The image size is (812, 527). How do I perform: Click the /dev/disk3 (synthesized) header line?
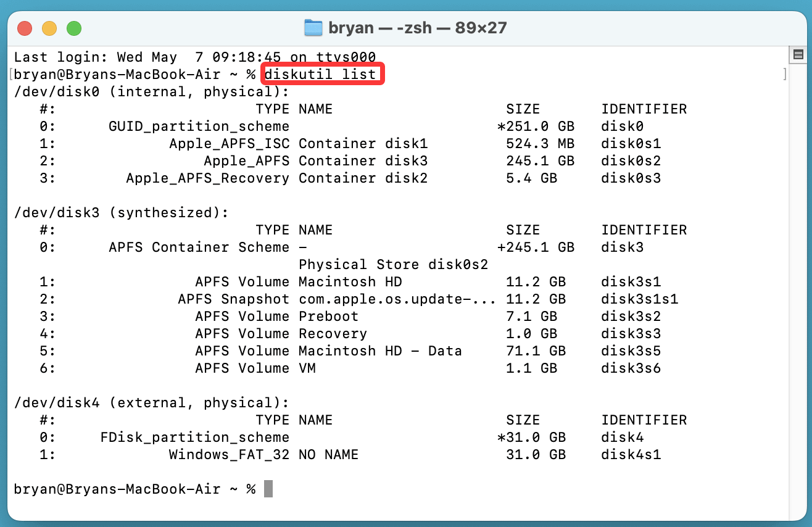[x=121, y=213]
